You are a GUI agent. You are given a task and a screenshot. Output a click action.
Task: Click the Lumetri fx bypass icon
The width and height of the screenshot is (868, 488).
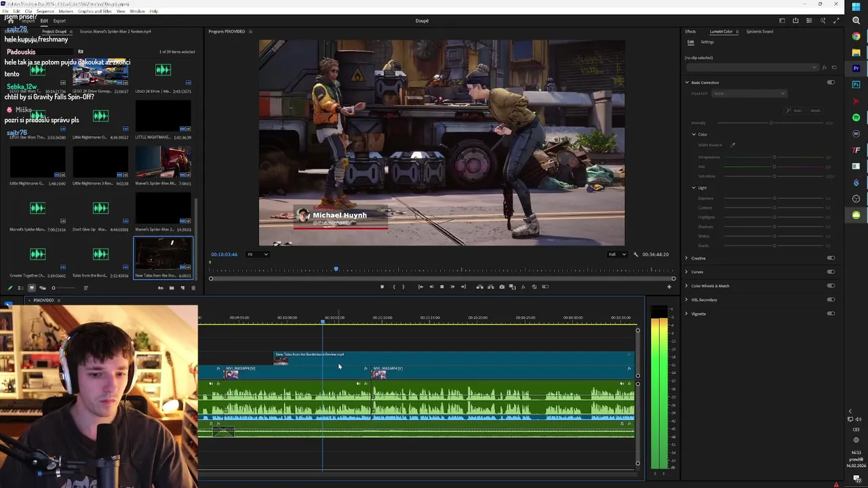tap(825, 68)
